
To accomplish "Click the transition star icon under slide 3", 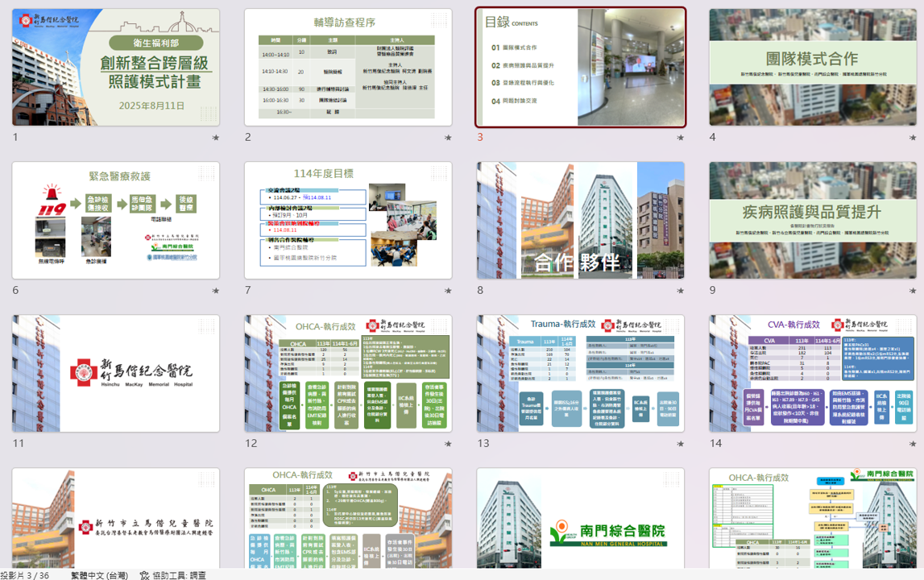I will tap(681, 137).
